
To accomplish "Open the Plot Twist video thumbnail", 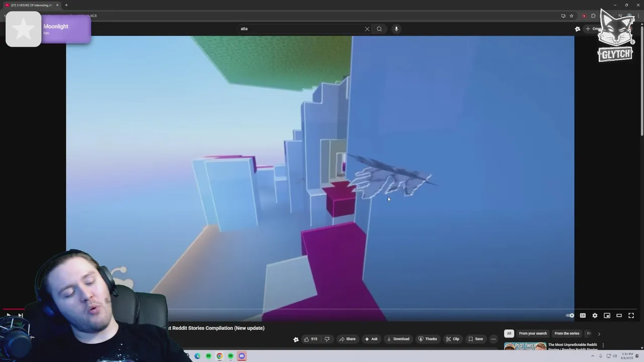I will tap(525, 346).
